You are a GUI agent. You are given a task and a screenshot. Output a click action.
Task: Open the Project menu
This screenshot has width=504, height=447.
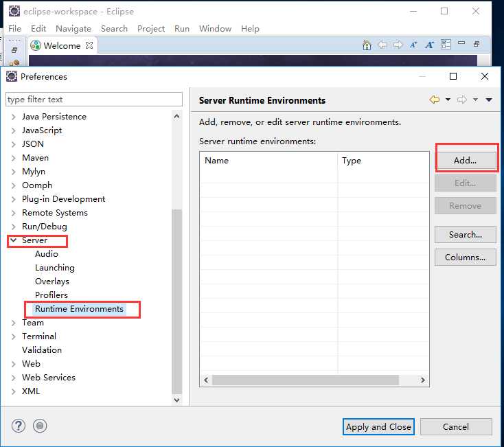151,29
